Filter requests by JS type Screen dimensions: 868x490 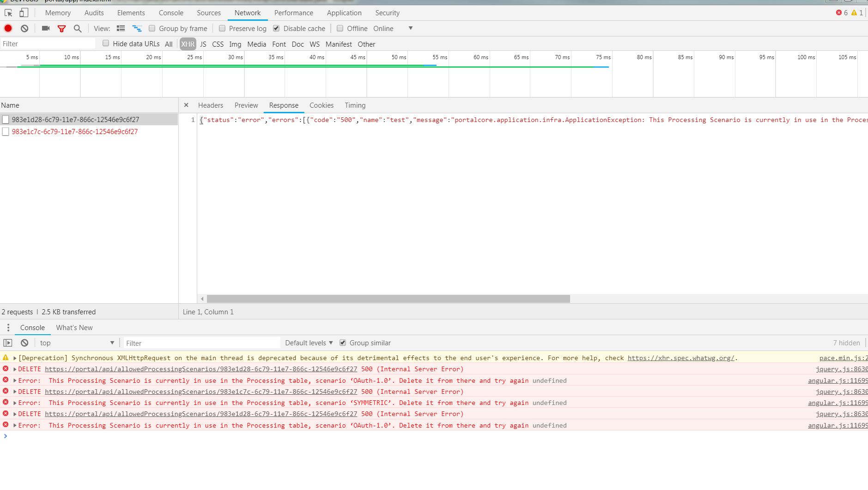click(203, 44)
